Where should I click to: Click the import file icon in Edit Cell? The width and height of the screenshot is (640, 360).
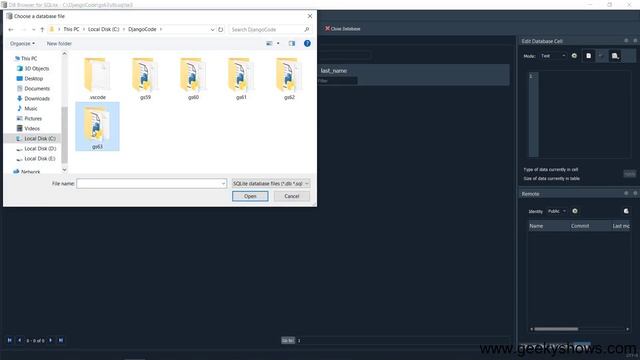tap(588, 56)
